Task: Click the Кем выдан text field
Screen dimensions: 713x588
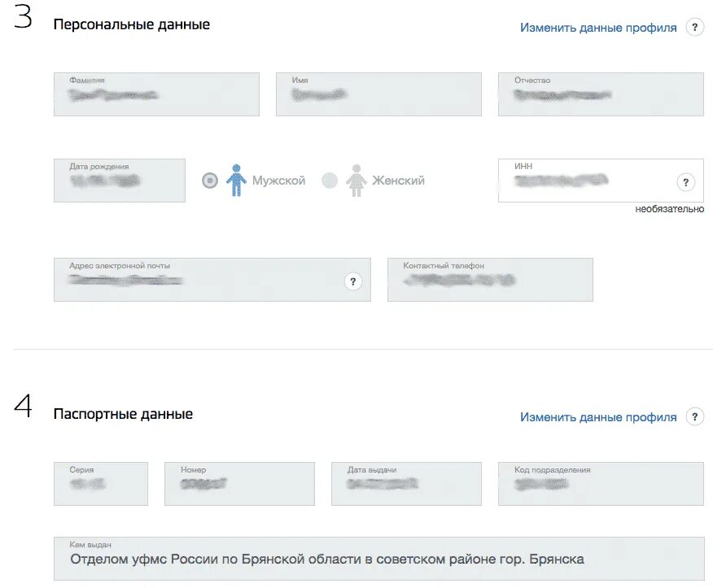Action: pos(378,560)
